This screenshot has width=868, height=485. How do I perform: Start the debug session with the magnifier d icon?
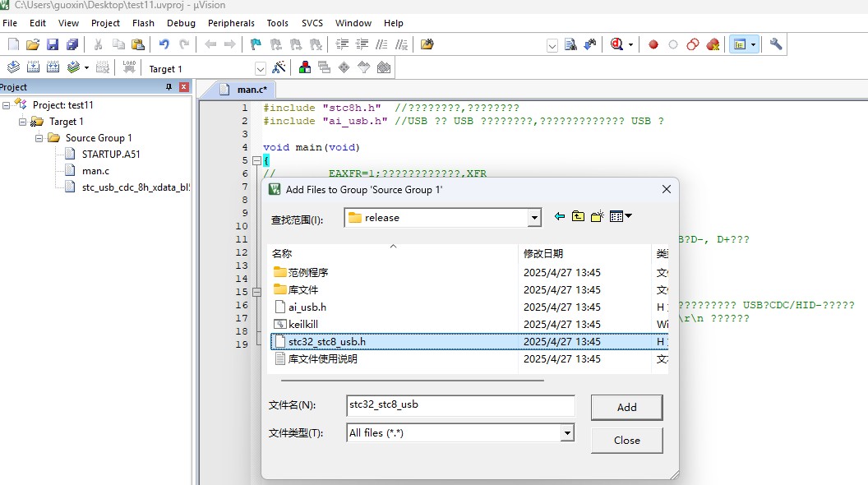tap(616, 44)
